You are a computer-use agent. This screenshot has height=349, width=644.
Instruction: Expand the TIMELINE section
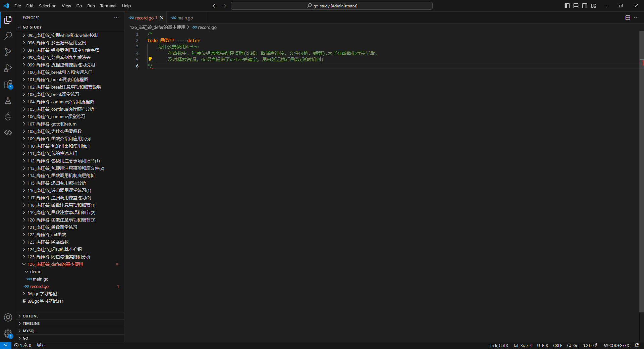(x=70, y=323)
